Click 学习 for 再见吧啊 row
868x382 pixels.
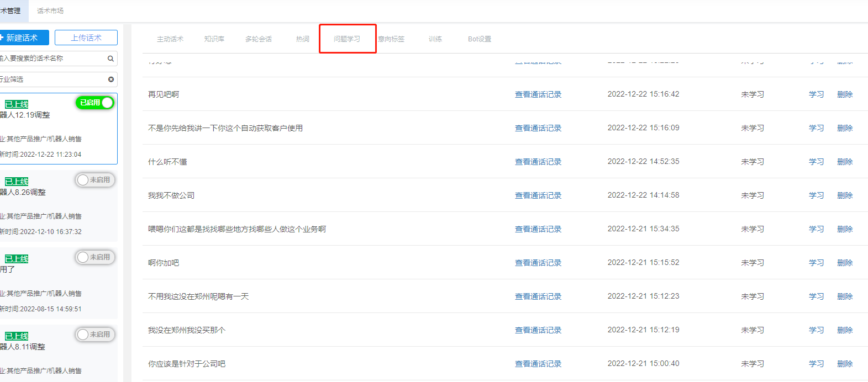click(x=816, y=94)
